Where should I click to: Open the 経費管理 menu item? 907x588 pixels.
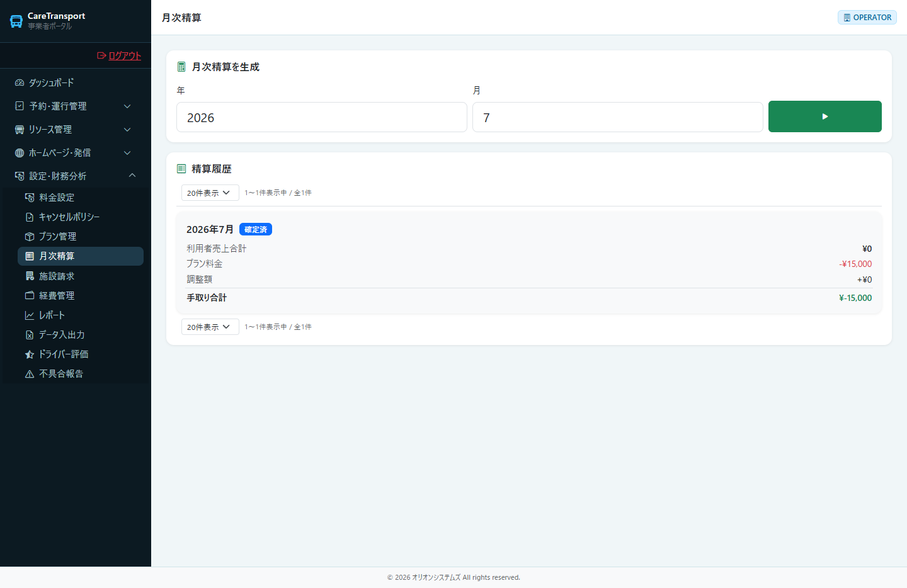tap(81, 296)
